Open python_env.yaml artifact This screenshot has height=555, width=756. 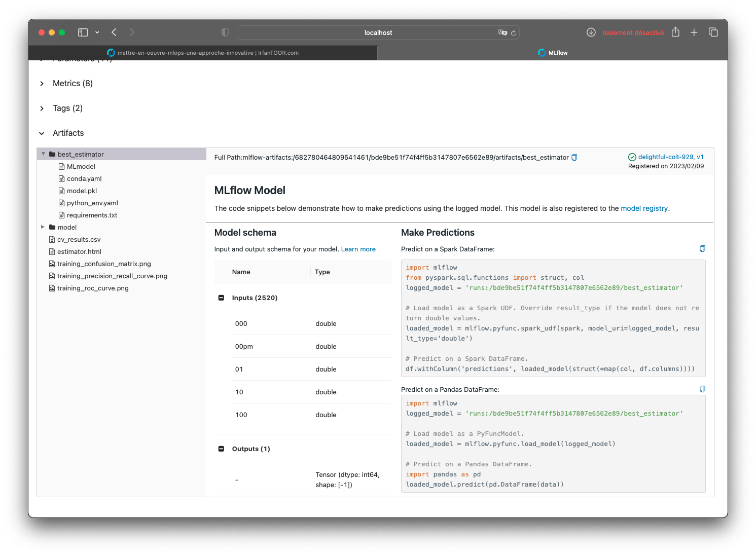[x=92, y=203]
